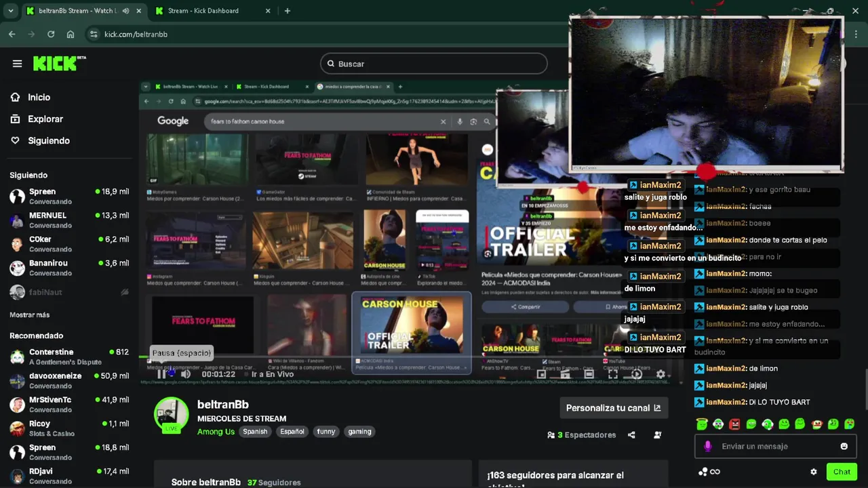Open the Kick hamburger menu
Viewport: 868px width, 488px height.
coord(17,64)
